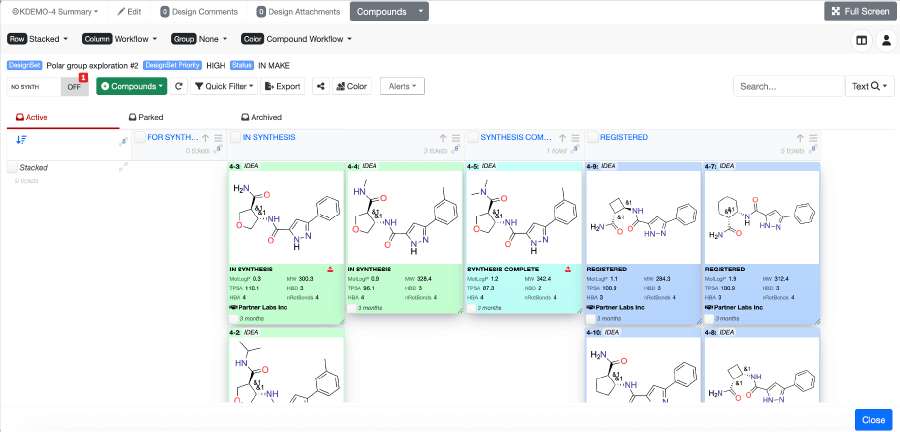Open the IN SYNTHESIS column header link
Screen dimensions: 900x432
(x=269, y=137)
